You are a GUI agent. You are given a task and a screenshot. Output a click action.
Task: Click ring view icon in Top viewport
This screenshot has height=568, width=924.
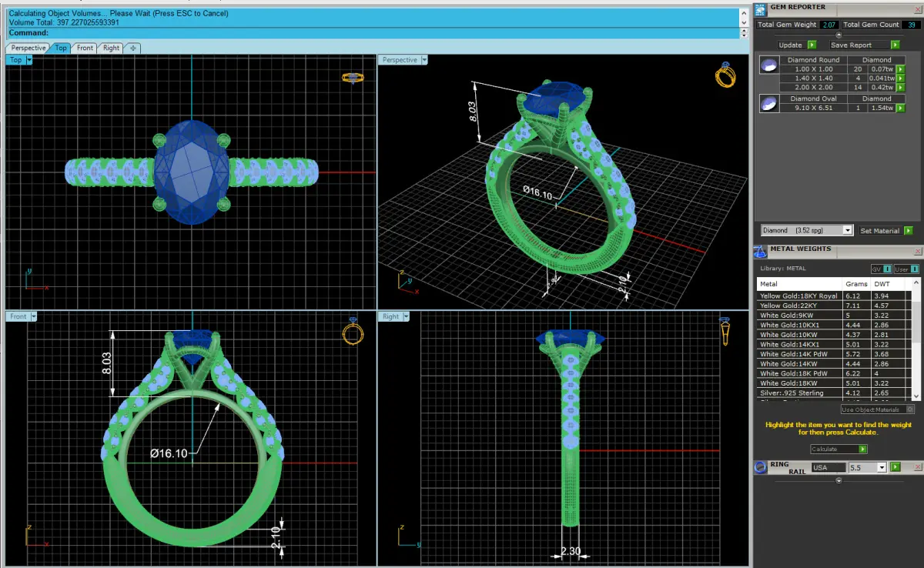pyautogui.click(x=352, y=78)
